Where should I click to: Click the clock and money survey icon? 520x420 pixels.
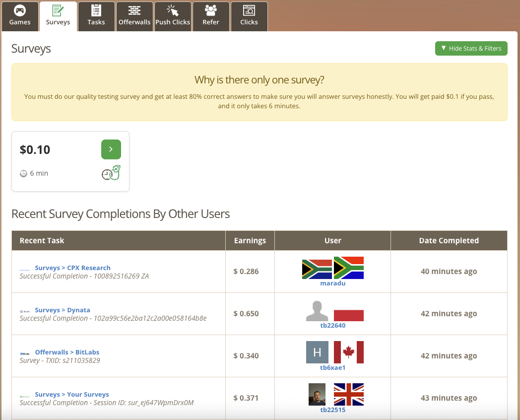point(111,173)
